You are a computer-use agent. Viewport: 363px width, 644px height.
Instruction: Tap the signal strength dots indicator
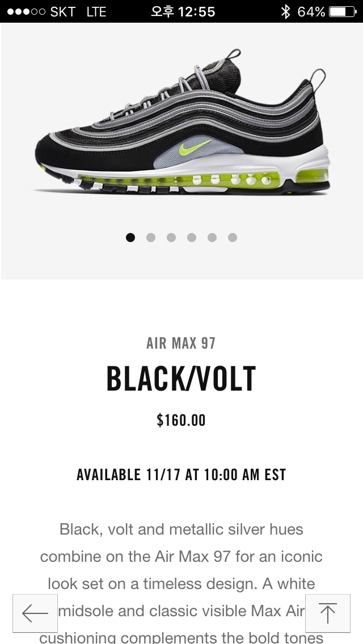pyautogui.click(x=26, y=11)
